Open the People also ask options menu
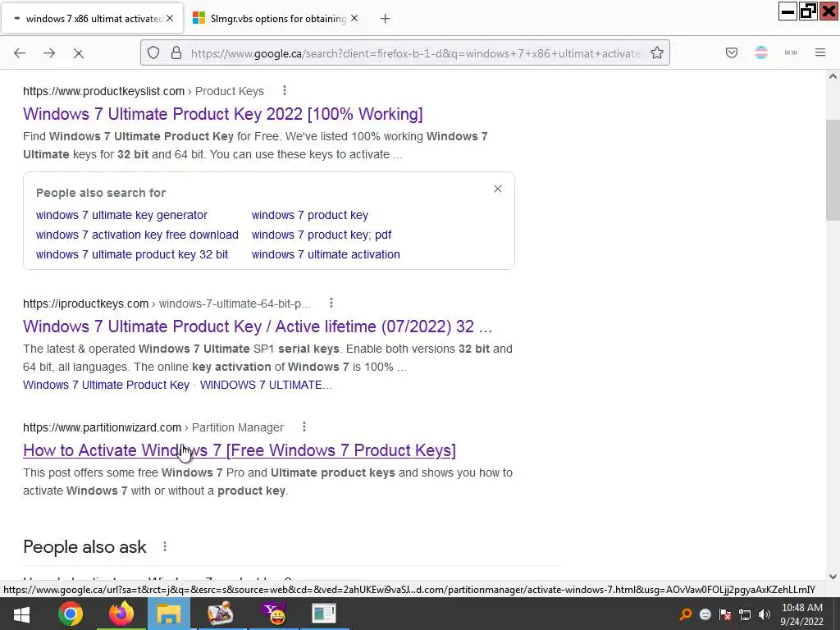 coord(165,546)
